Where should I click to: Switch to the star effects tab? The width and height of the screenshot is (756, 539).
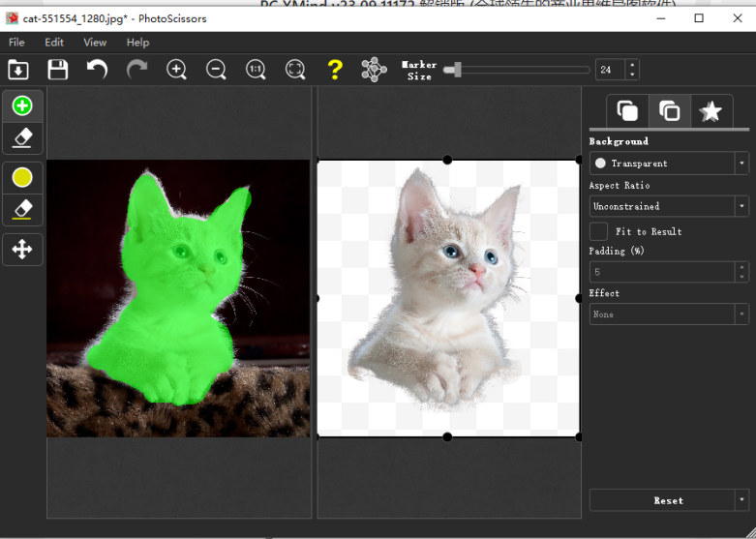[711, 111]
